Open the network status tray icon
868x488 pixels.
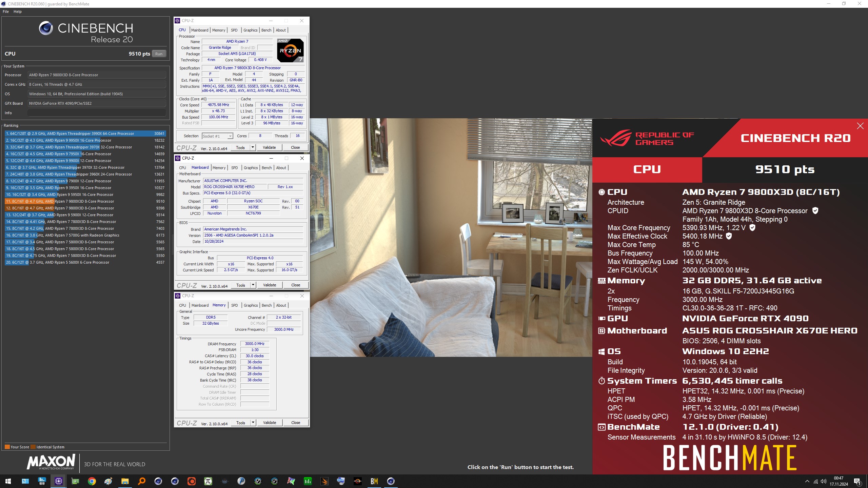coord(815,481)
